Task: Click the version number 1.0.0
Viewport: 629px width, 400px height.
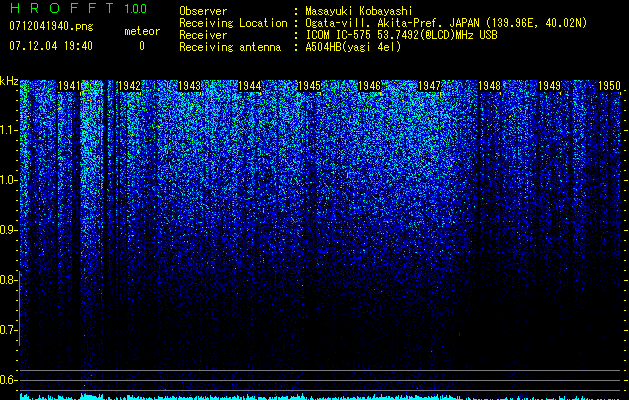Action: (x=135, y=9)
